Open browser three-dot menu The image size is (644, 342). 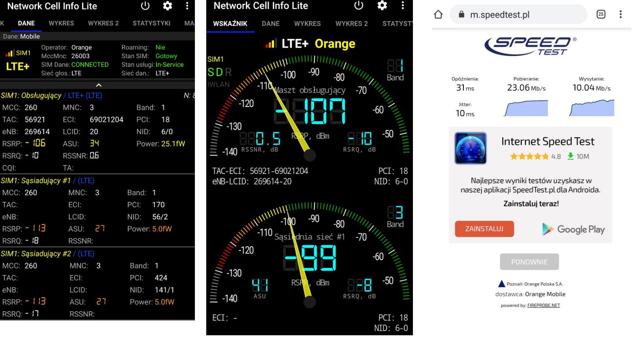pyautogui.click(x=620, y=14)
